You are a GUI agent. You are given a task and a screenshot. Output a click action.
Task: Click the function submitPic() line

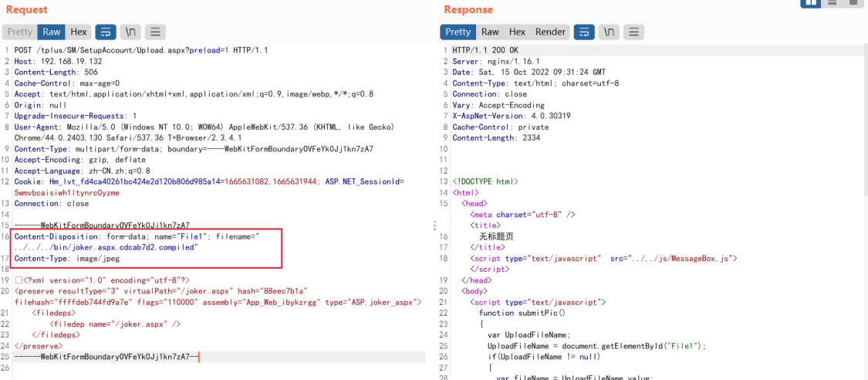tap(522, 314)
